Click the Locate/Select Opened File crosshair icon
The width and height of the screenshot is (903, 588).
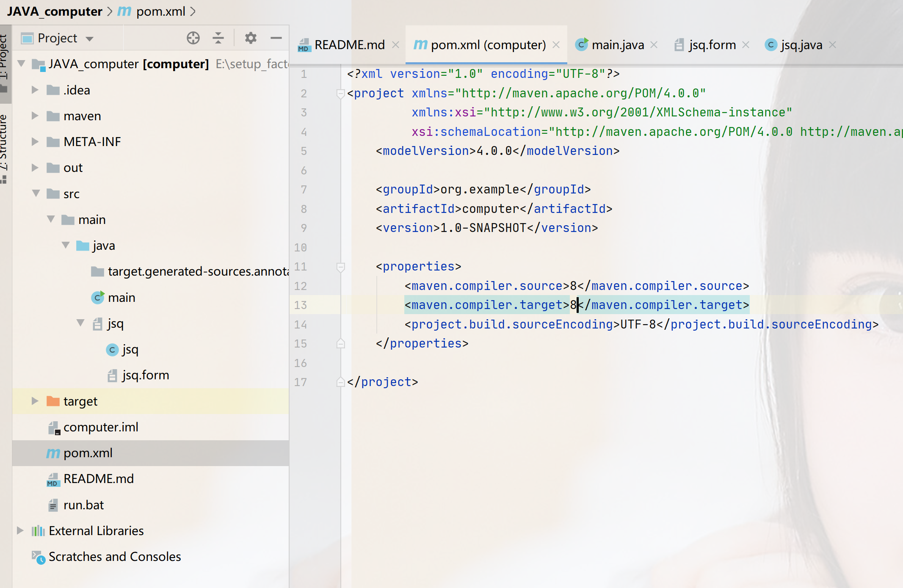point(193,38)
